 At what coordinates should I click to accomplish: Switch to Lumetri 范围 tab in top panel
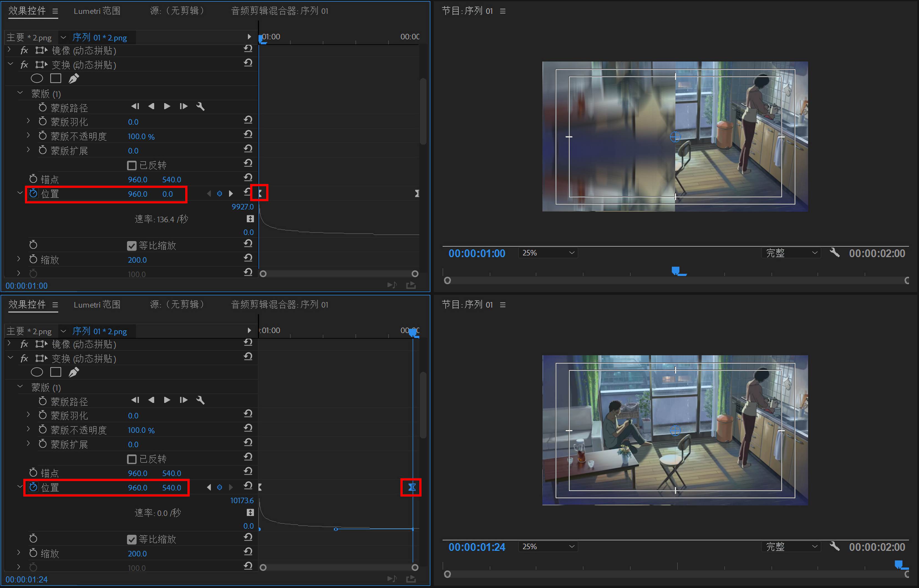point(97,11)
